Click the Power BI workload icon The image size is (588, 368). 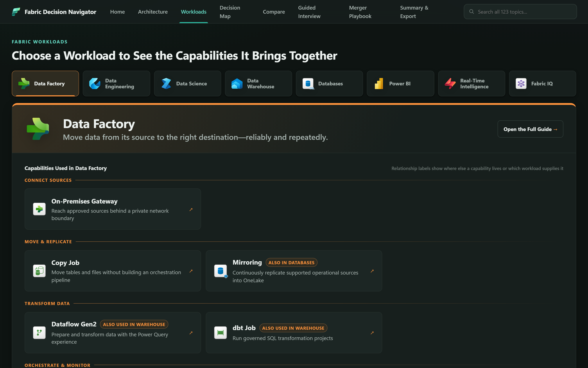[379, 84]
